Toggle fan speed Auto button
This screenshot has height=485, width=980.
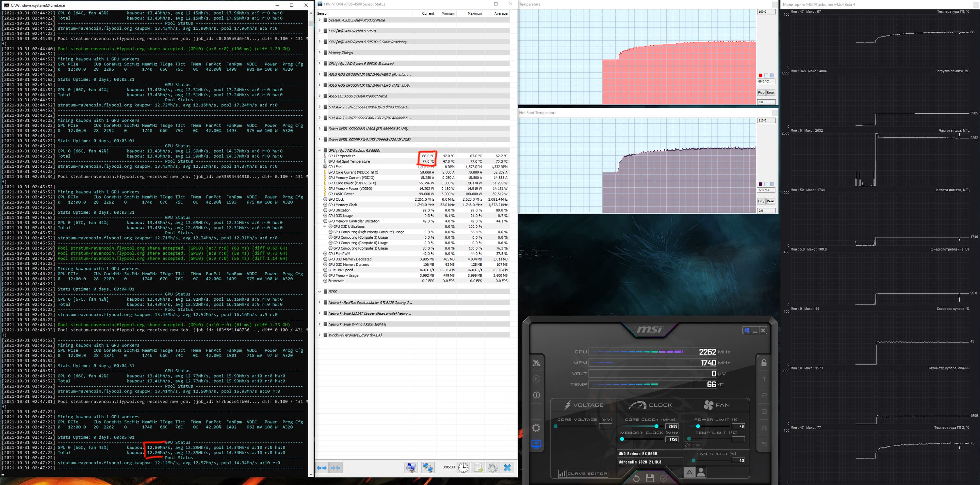click(x=689, y=473)
